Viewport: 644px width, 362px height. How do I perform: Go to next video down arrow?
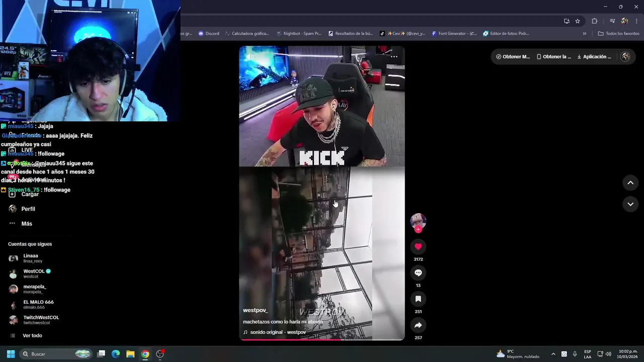(x=630, y=204)
